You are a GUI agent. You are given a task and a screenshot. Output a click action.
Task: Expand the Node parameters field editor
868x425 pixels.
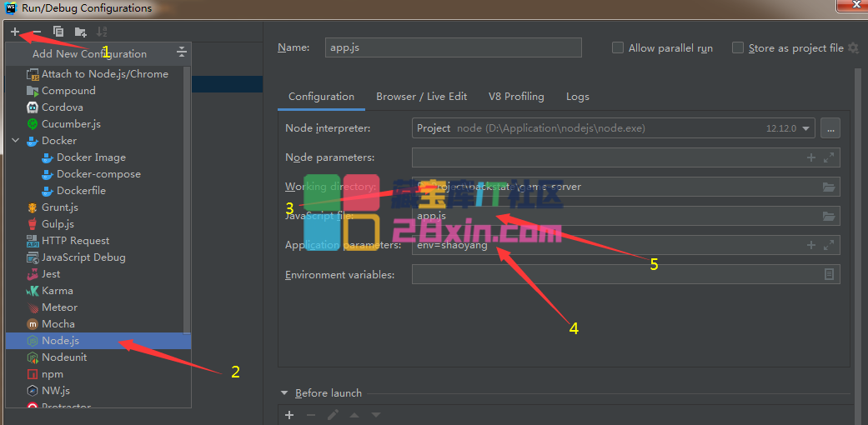(828, 157)
